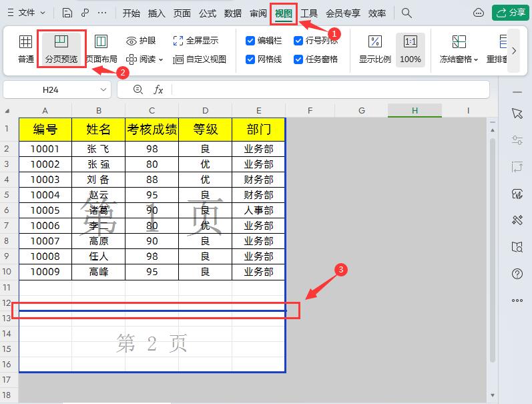Switch to Page Layout (页面布局) view
This screenshot has width=532, height=404.
(x=101, y=49)
